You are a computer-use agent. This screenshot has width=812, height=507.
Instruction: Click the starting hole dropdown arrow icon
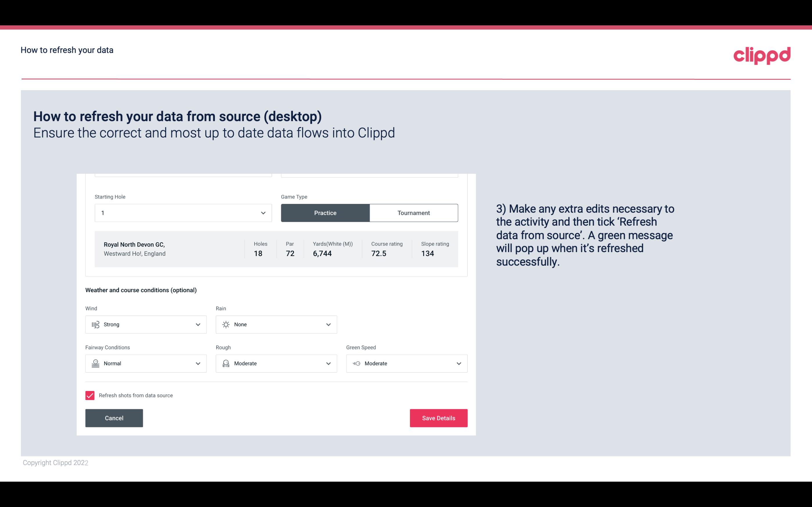262,213
